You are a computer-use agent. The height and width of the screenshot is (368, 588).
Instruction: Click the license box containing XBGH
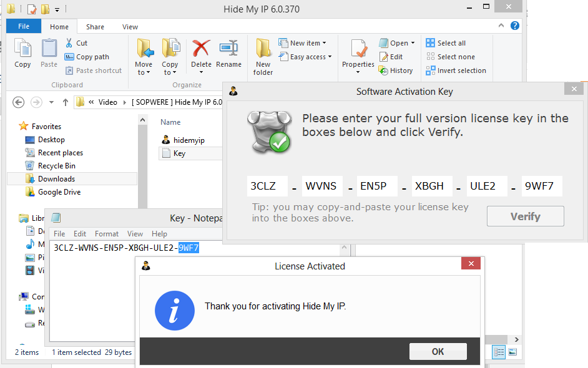pos(432,186)
